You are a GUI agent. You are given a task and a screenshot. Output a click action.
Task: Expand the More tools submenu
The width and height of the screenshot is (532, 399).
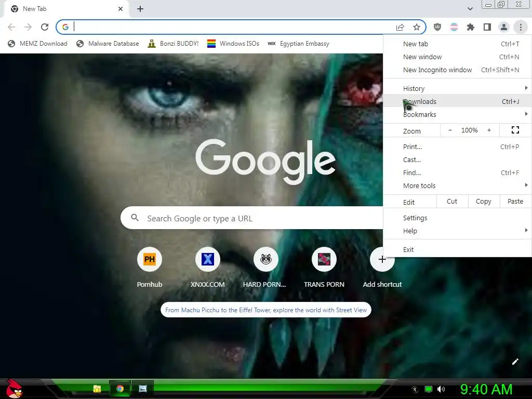pyautogui.click(x=457, y=185)
